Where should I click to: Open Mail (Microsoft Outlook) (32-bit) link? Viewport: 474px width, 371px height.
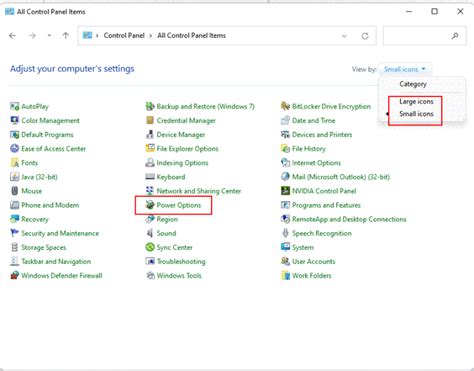point(341,177)
